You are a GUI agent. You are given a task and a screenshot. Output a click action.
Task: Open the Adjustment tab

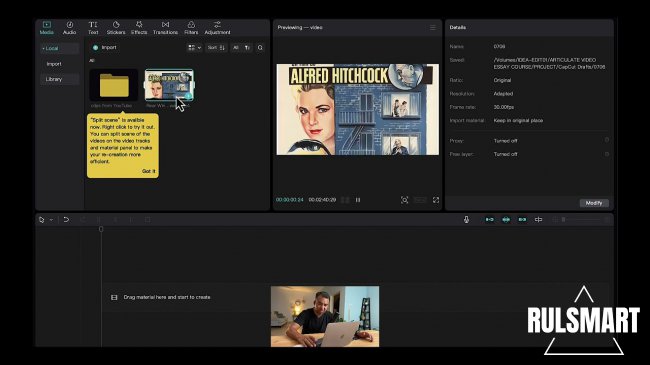[217, 28]
